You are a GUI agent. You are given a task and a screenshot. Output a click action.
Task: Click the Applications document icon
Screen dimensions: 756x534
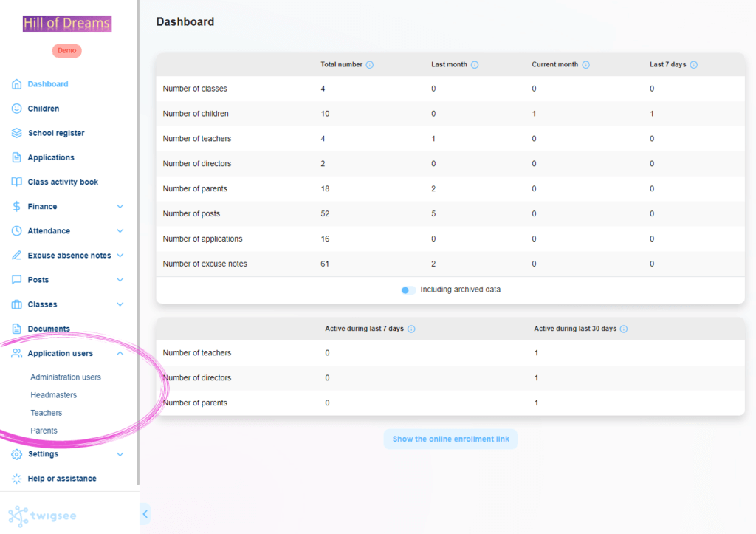click(x=16, y=157)
